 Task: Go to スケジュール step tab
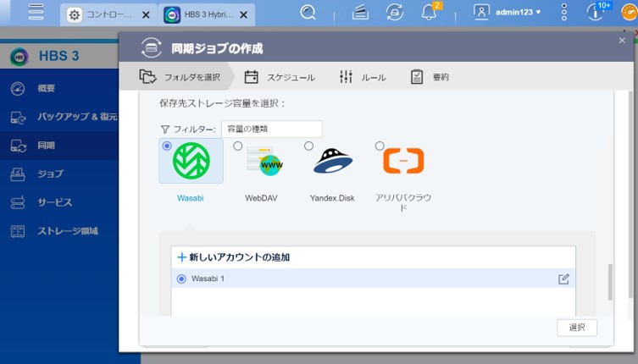coord(280,77)
